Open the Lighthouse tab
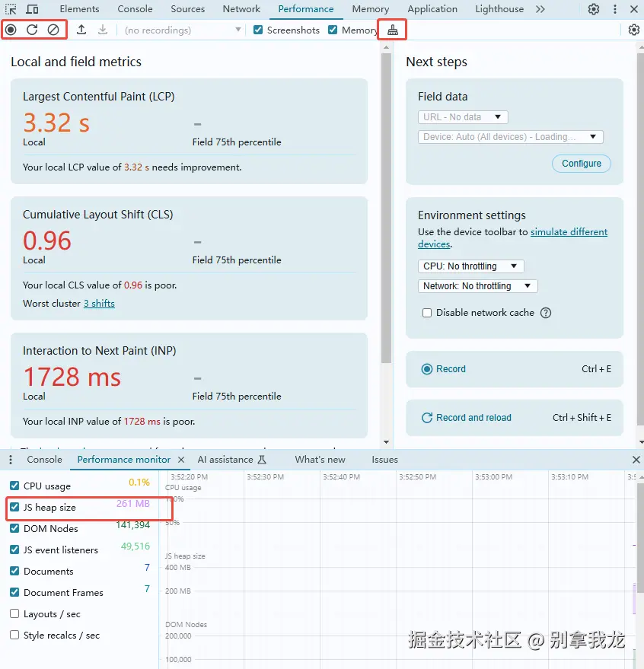644x669 pixels. click(x=499, y=9)
